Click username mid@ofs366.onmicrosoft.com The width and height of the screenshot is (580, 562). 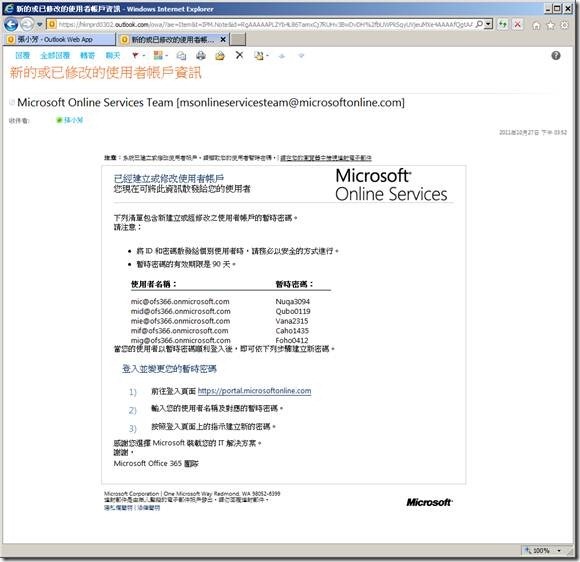tap(181, 311)
